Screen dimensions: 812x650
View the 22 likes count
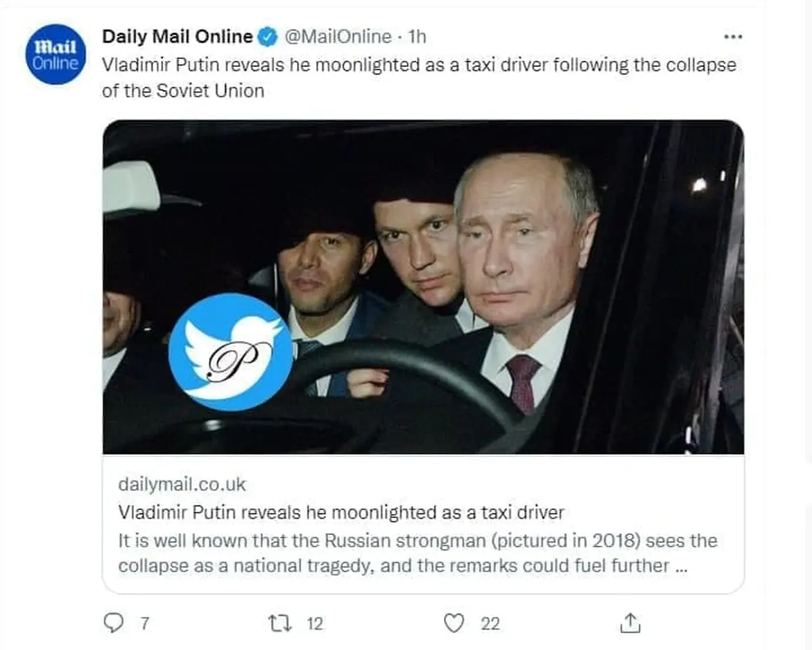pyautogui.click(x=491, y=624)
